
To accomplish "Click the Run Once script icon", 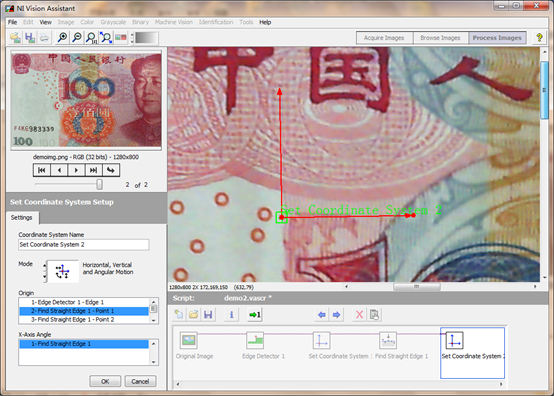I will (255, 314).
